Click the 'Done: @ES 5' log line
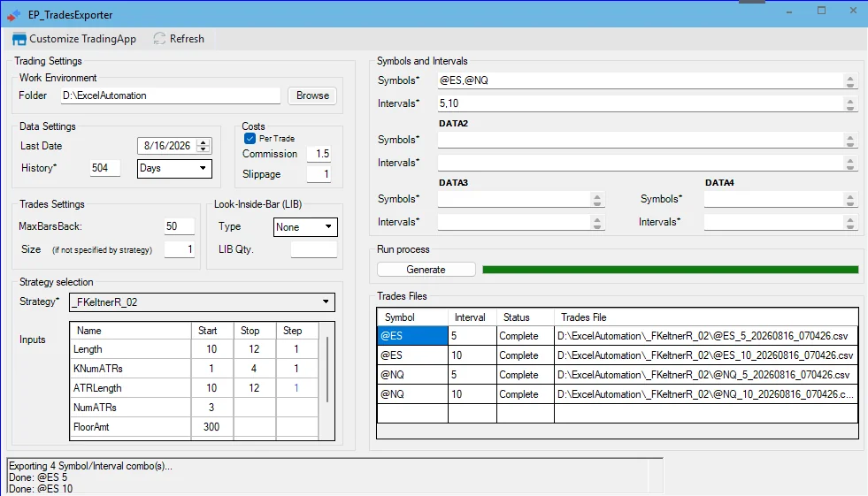868x496 pixels. click(38, 477)
